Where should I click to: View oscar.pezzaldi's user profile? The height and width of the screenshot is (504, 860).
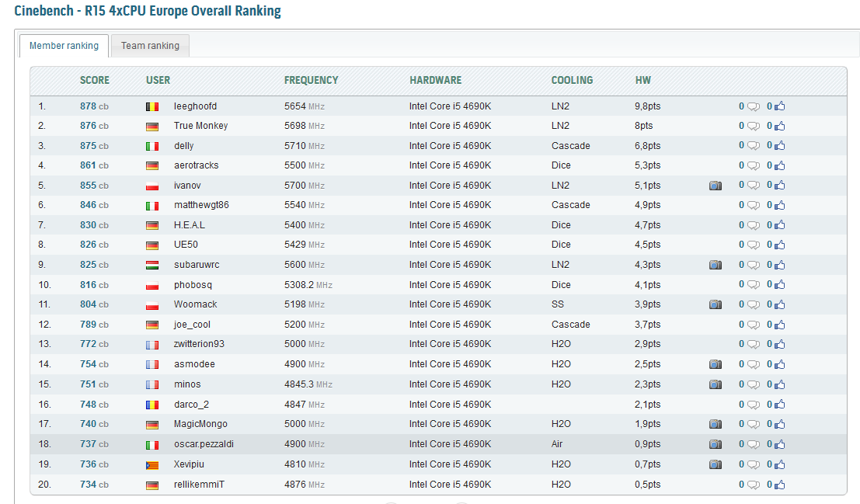(x=204, y=444)
